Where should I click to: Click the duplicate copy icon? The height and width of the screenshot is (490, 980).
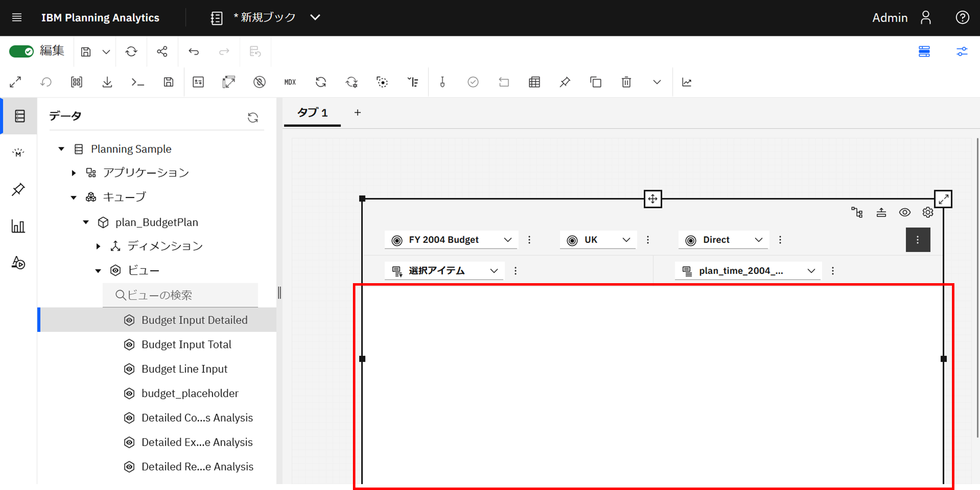click(x=596, y=82)
